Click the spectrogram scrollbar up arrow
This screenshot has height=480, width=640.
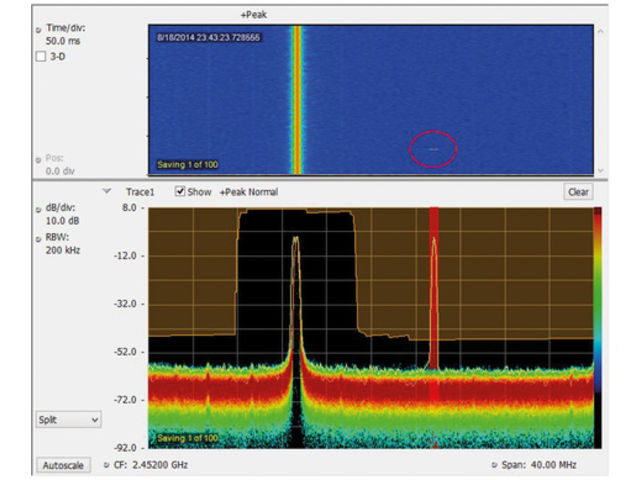pos(600,30)
